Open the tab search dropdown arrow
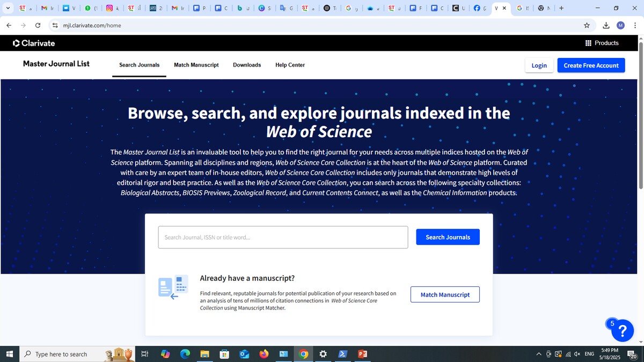Viewport: 644px width, 362px height. (x=8, y=8)
